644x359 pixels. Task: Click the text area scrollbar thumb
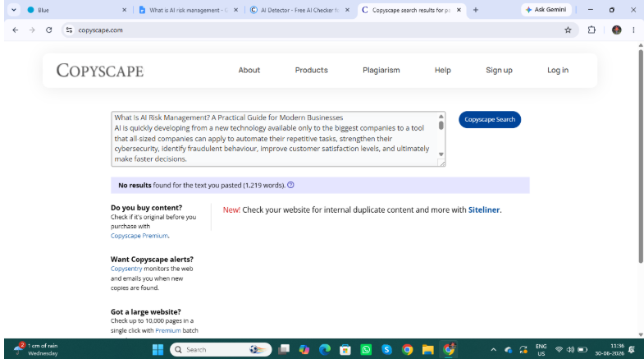pos(441,125)
